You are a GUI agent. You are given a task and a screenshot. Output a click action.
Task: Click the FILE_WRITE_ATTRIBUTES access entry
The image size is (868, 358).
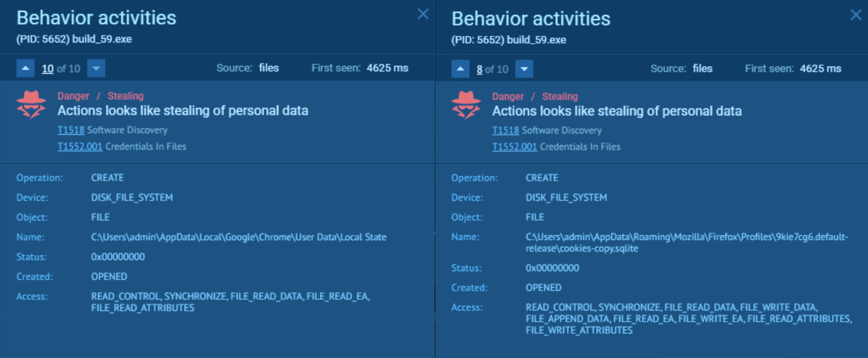coord(579,330)
